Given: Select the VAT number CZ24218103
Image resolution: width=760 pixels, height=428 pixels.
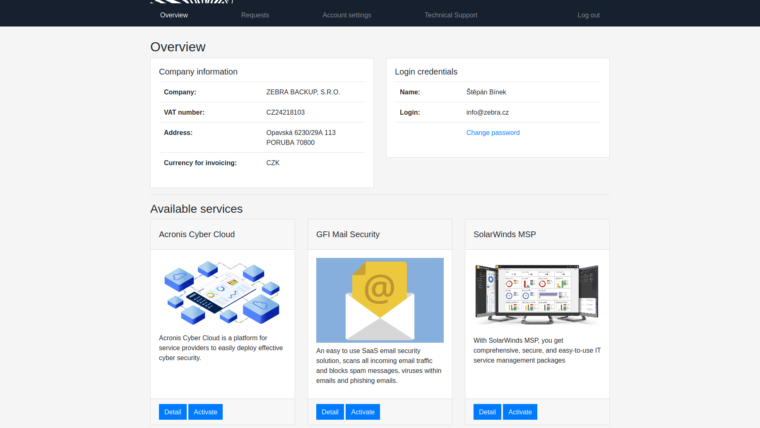Looking at the screenshot, I should pos(285,112).
